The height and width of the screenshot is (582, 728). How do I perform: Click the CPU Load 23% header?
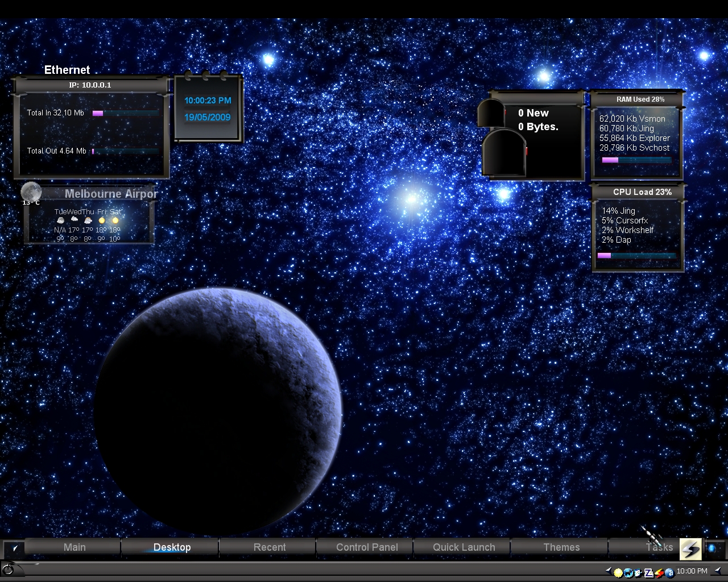tap(642, 192)
